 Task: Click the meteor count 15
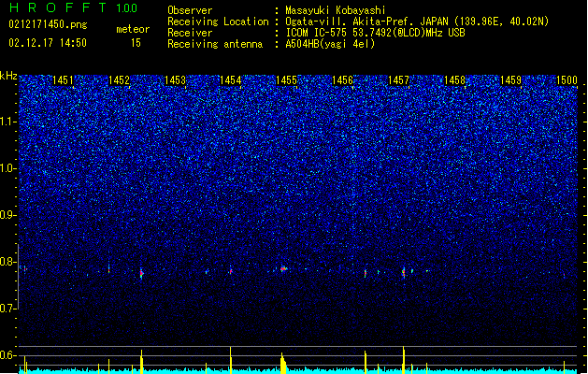(x=136, y=43)
